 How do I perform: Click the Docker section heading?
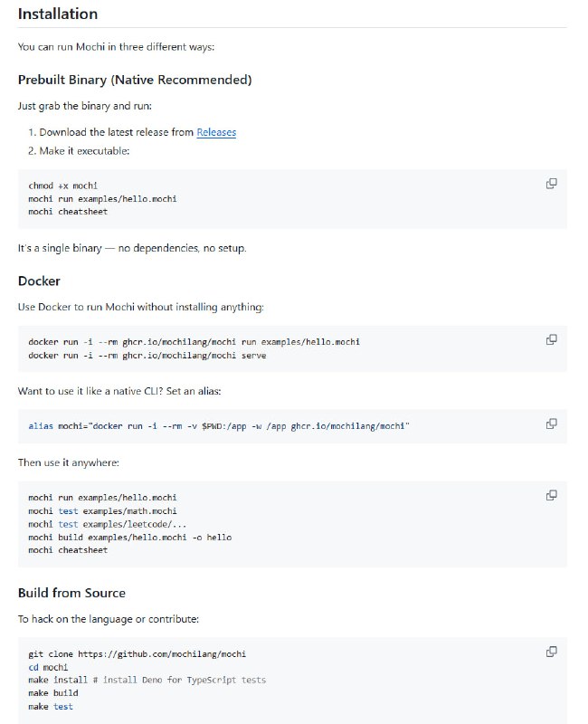(39, 281)
